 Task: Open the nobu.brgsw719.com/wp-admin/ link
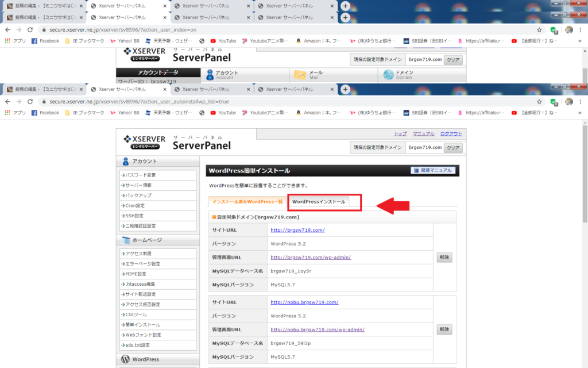[317, 329]
